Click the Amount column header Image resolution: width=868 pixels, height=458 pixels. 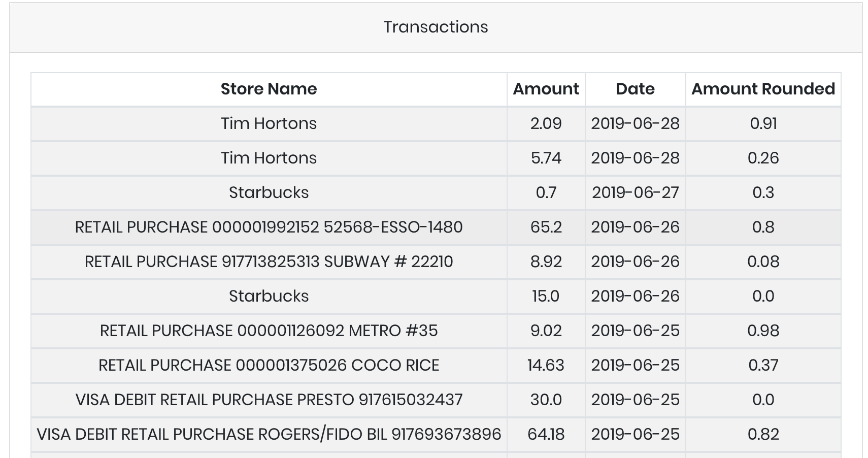(x=546, y=89)
